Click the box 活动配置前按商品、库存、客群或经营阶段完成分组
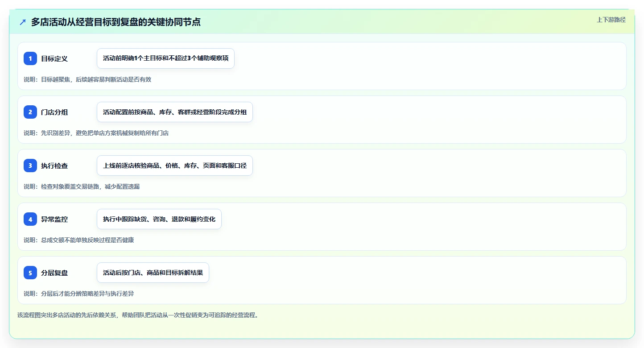Image resolution: width=644 pixels, height=348 pixels. (175, 112)
